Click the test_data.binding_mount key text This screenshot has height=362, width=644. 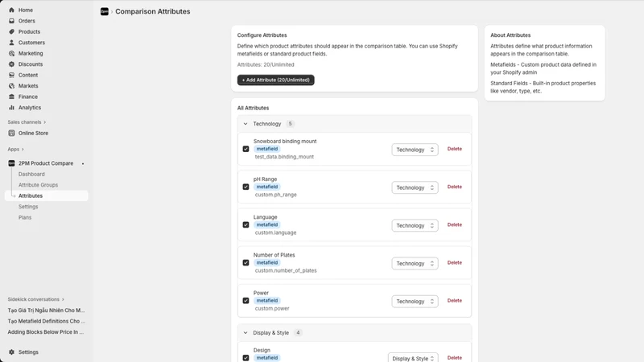pos(284,157)
